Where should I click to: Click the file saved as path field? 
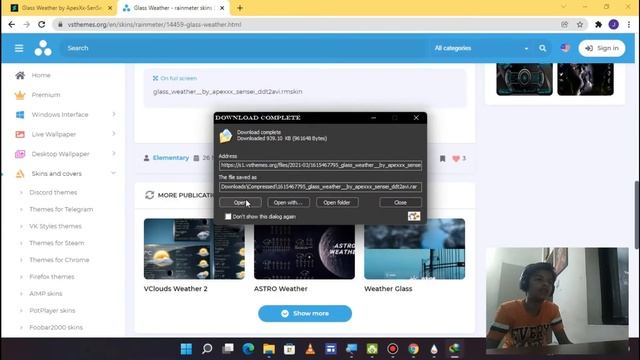pos(320,187)
